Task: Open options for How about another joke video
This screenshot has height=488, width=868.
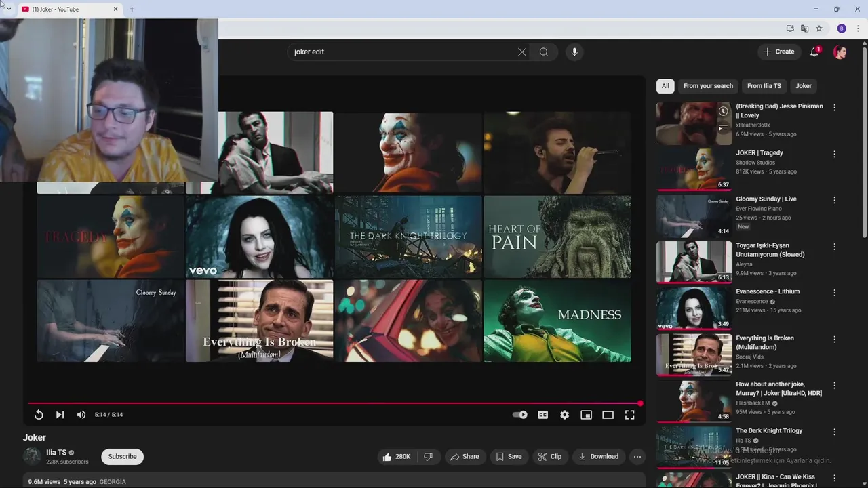Action: 834,385
